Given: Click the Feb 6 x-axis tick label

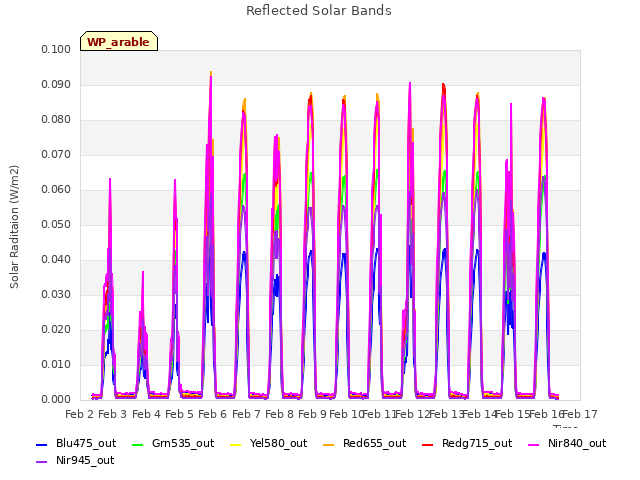Looking at the screenshot, I should click(212, 414).
